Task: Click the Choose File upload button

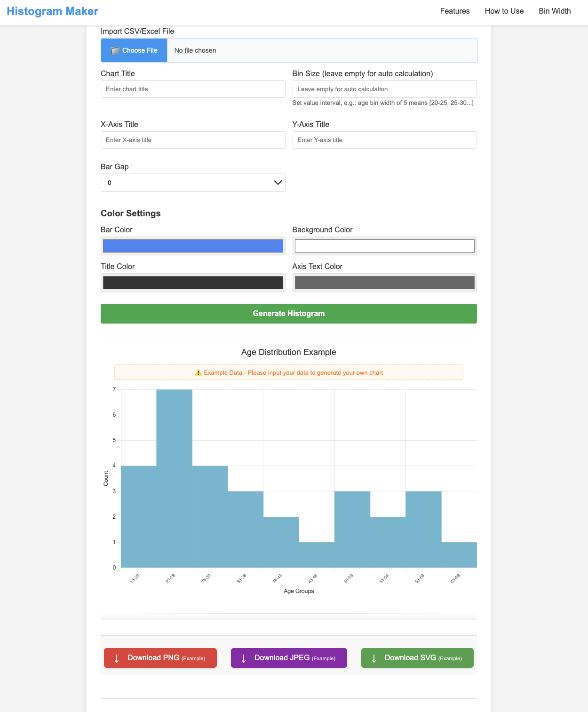Action: (x=134, y=50)
